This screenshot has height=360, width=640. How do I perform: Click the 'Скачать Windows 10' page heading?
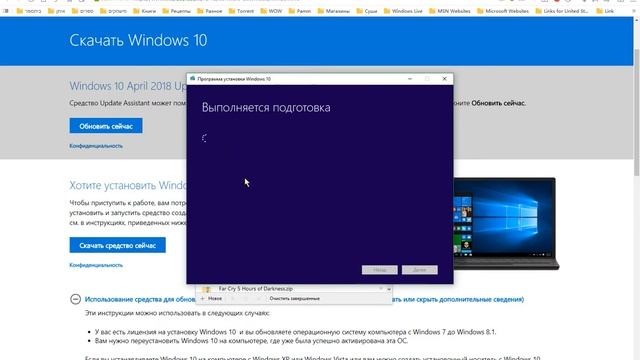click(x=138, y=40)
